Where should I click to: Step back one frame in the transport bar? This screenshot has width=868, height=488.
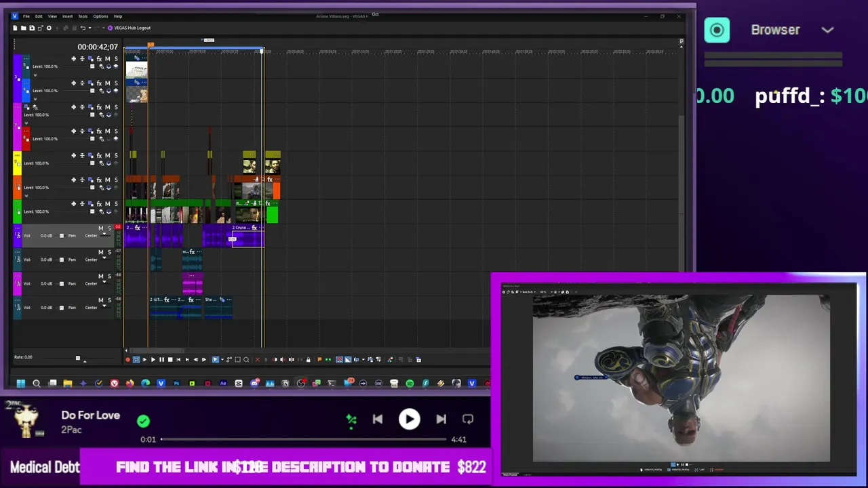tap(196, 359)
